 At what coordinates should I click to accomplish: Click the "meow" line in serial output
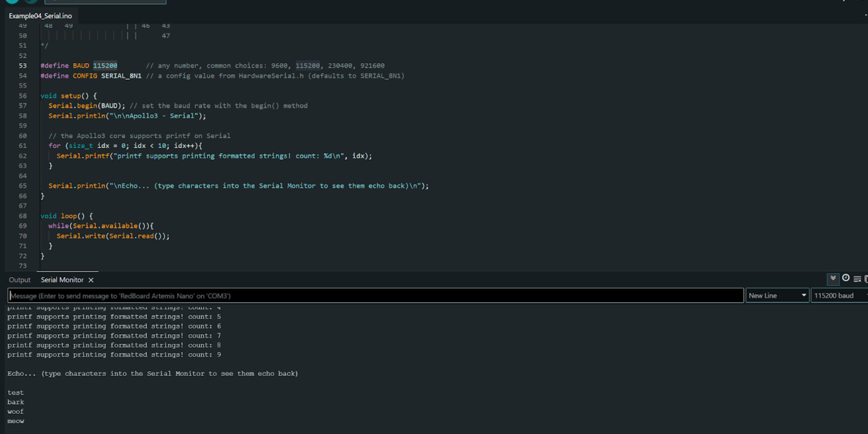pos(16,421)
